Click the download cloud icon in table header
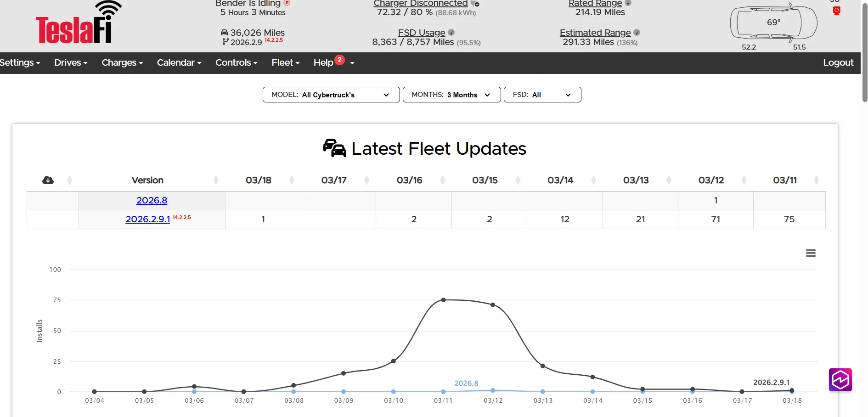This screenshot has width=868, height=417. (48, 180)
